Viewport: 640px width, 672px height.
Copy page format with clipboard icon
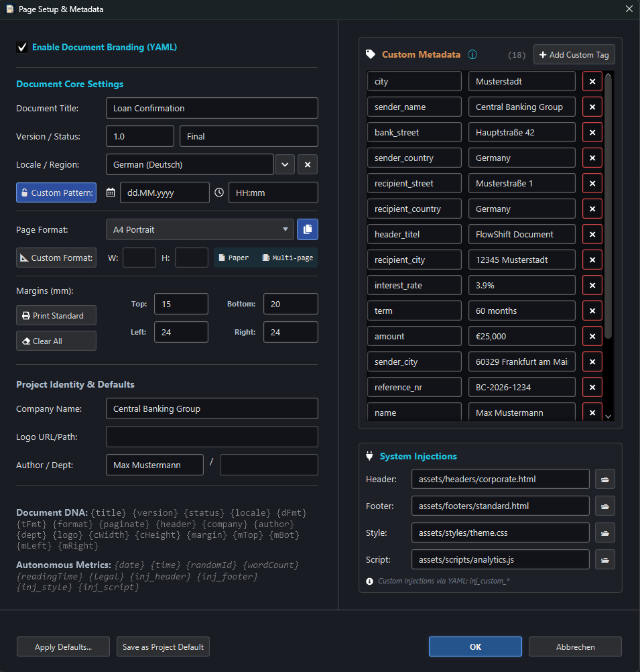tap(308, 230)
